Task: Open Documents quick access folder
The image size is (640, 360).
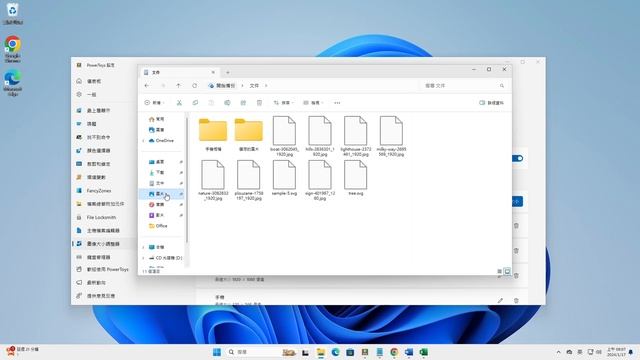Action: click(x=157, y=183)
